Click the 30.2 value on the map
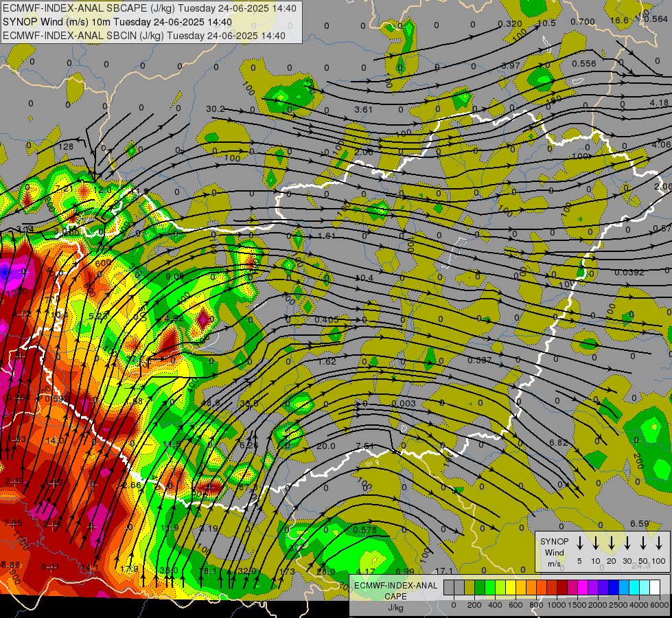The height and width of the screenshot is (618, 672). (x=216, y=109)
